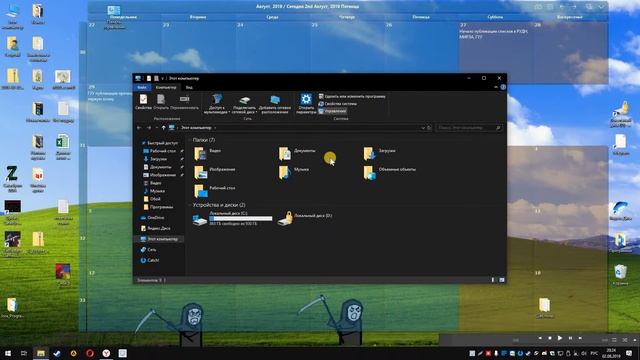The image size is (640, 360).
Task: Click the Переименовать ribbon icon
Action: click(184, 102)
